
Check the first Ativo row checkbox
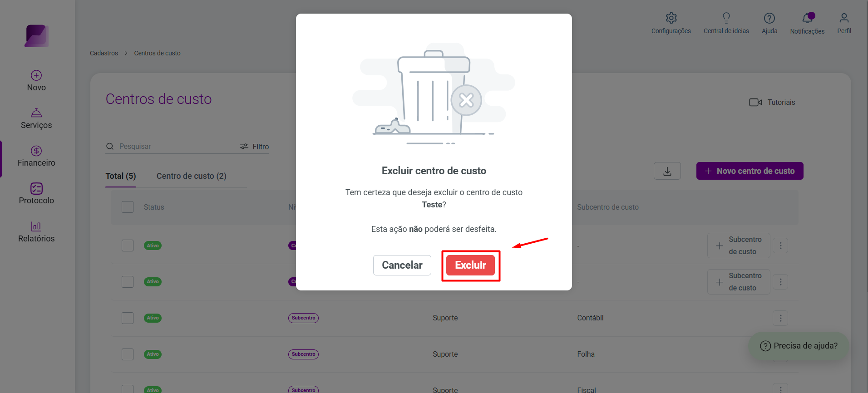(128, 246)
